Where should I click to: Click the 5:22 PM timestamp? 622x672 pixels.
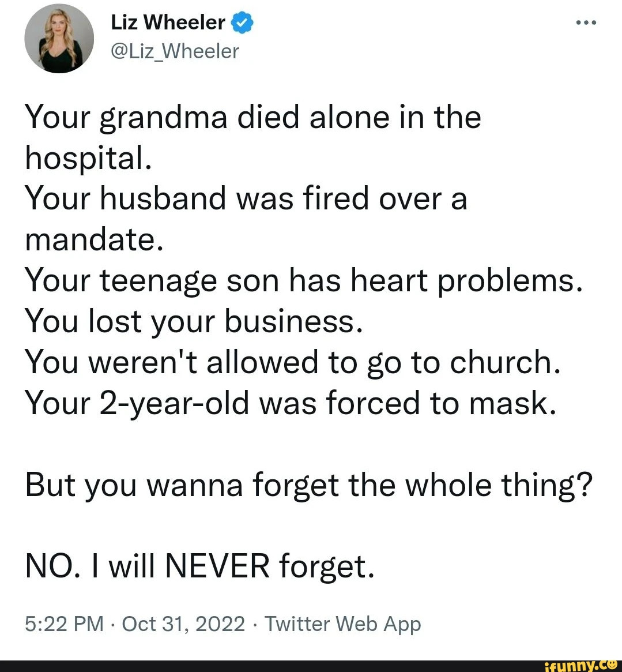tap(64, 624)
